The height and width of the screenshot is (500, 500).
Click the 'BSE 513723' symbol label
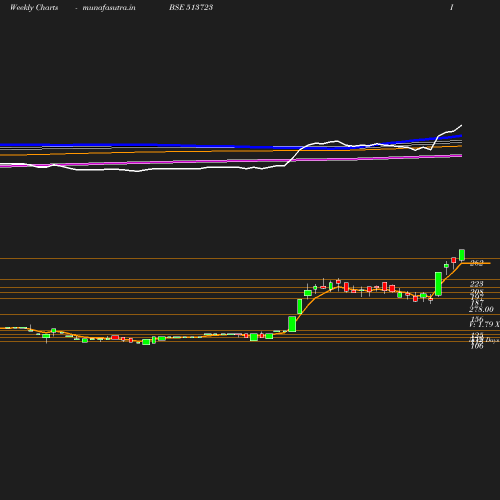191,7
